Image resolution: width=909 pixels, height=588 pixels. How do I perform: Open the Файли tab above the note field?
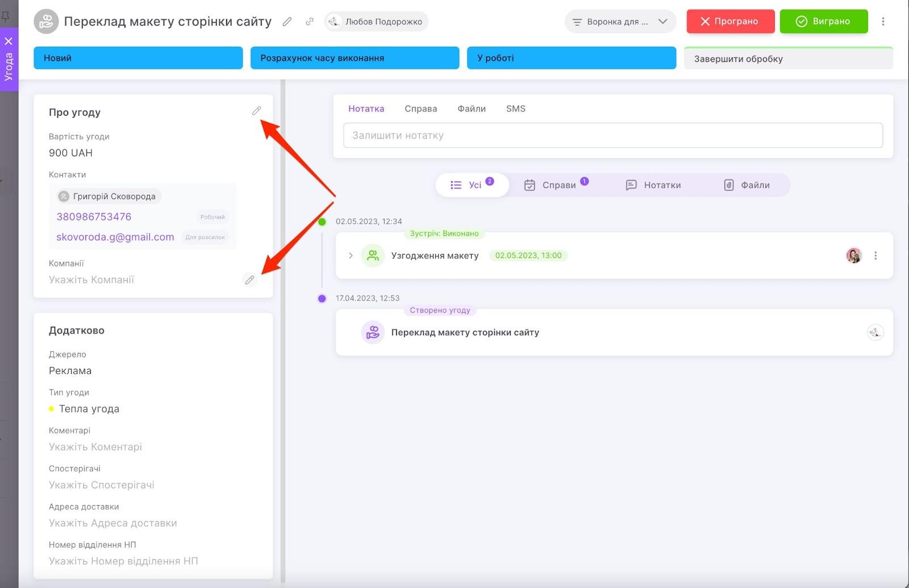[x=472, y=109]
